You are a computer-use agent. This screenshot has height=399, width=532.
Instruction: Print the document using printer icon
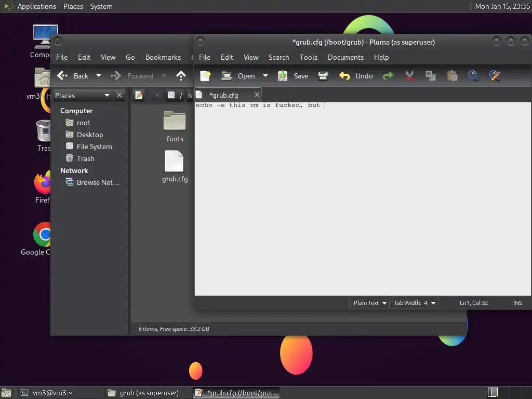[323, 76]
